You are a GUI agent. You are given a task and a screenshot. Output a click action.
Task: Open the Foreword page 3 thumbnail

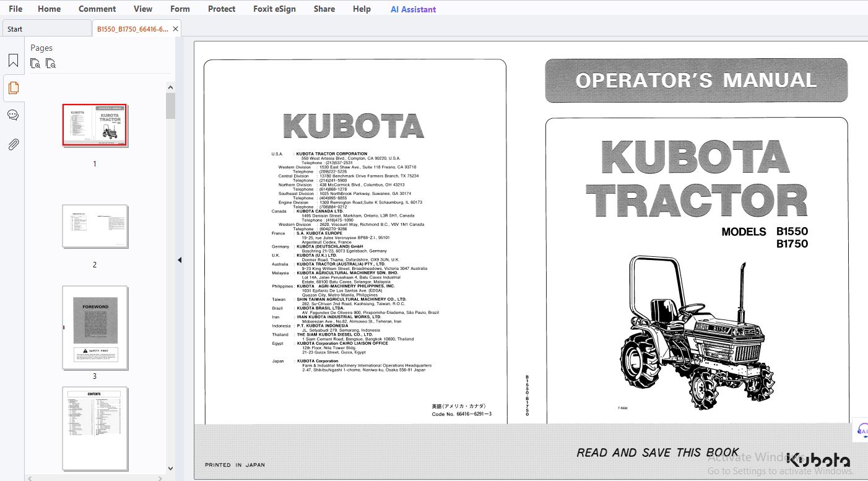click(95, 327)
